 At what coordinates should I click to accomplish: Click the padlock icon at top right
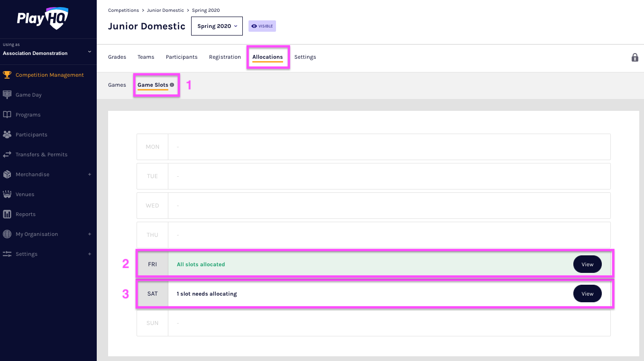point(635,57)
